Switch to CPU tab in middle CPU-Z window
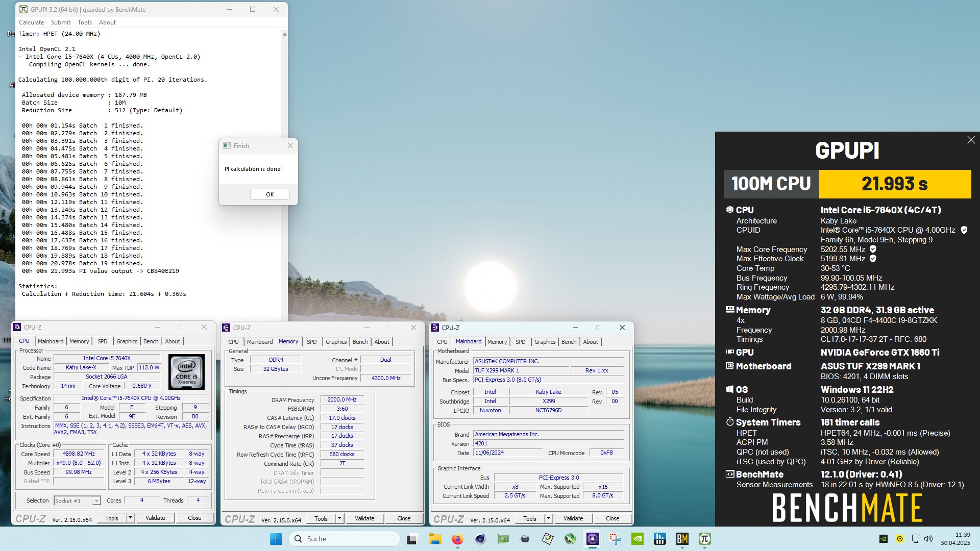 (233, 342)
